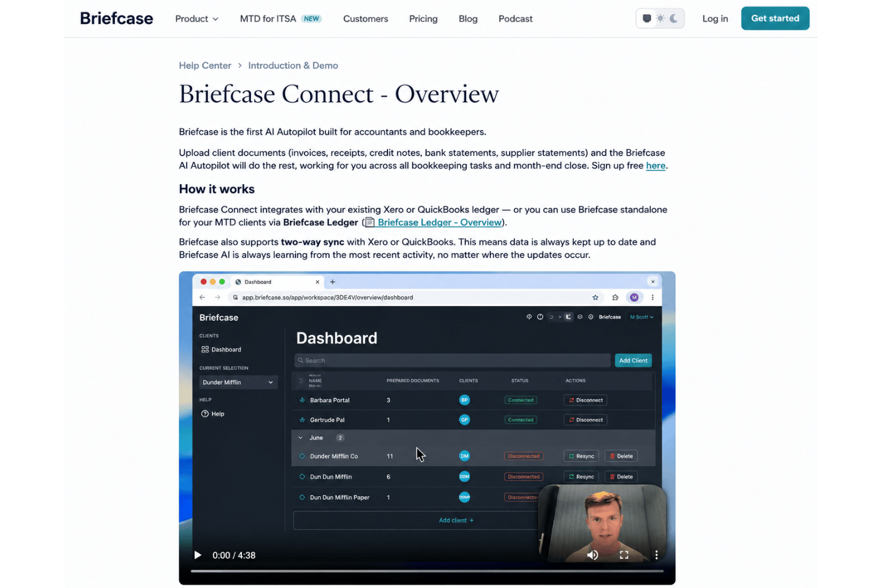Click the 'Add client +' row in video
Screen dimensions: 882x588
(456, 520)
